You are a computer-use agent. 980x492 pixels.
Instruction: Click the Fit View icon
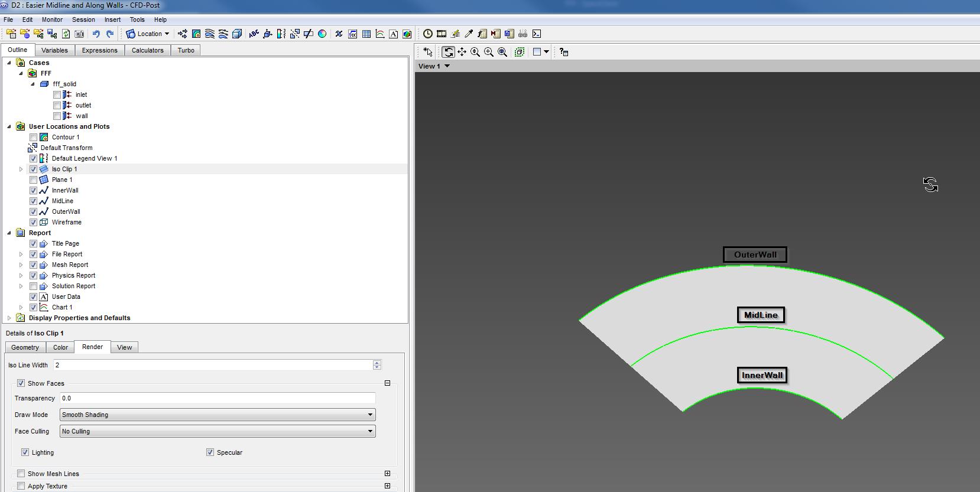[x=502, y=52]
